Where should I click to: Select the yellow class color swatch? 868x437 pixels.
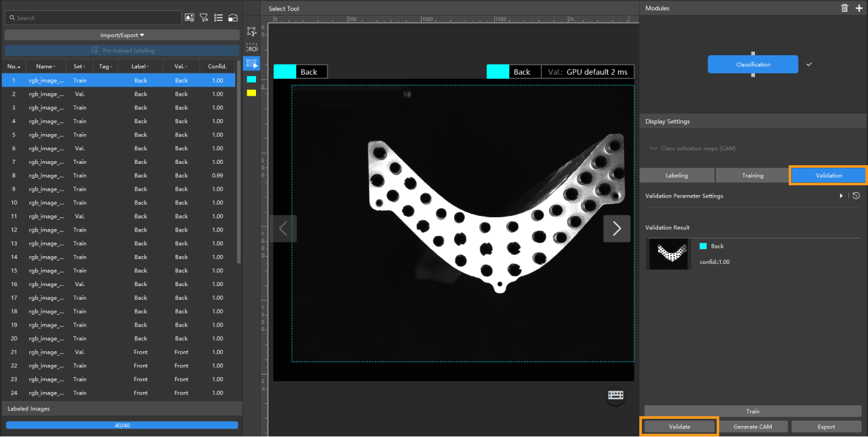[251, 93]
